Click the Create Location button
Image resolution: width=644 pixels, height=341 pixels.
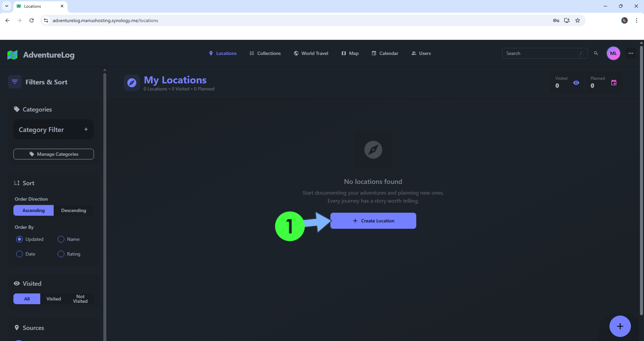[373, 221]
